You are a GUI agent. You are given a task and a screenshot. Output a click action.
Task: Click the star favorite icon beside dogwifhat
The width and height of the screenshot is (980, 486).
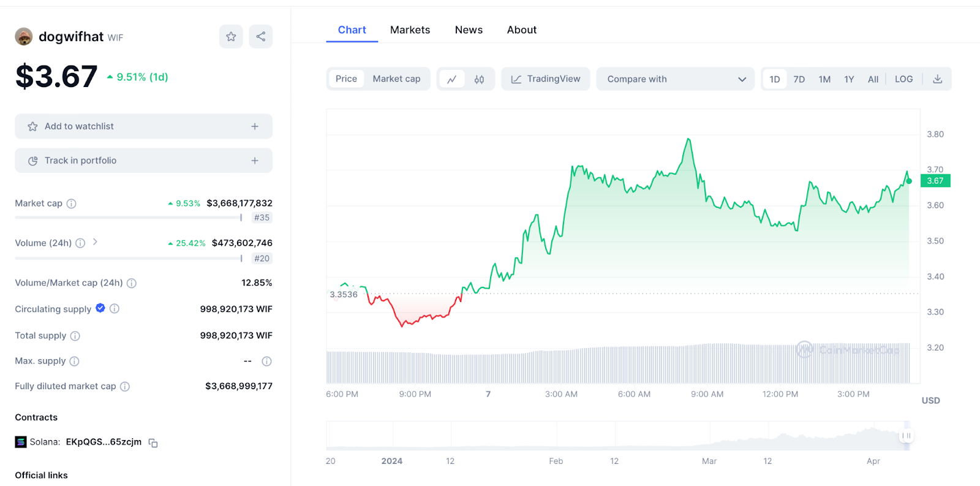tap(231, 37)
